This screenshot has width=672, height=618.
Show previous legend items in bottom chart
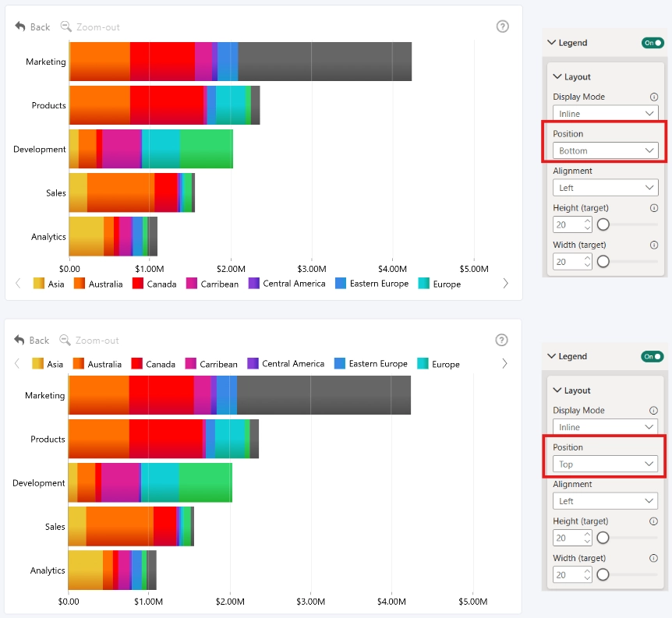(x=17, y=364)
